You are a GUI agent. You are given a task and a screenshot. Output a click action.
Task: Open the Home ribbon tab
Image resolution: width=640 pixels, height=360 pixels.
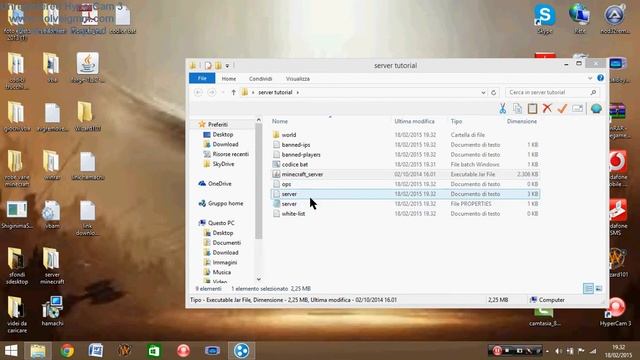coord(229,78)
